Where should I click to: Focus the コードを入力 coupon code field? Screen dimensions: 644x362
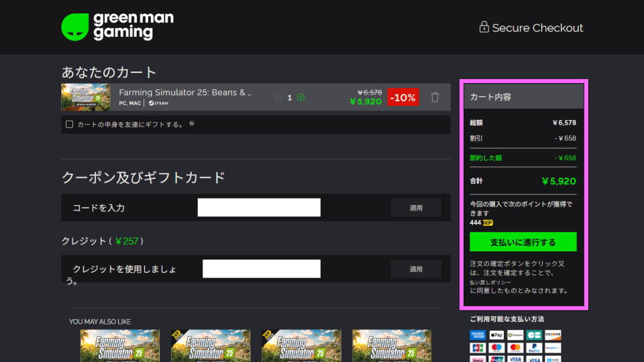(259, 207)
